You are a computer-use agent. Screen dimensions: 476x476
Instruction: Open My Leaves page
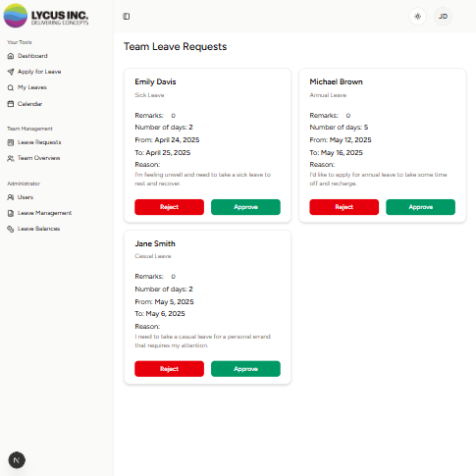coord(32,87)
